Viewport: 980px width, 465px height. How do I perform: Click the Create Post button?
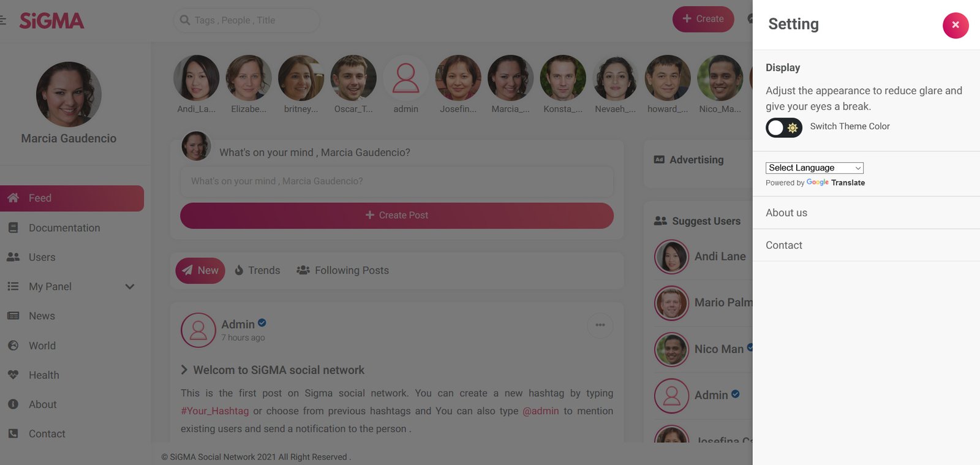397,216
